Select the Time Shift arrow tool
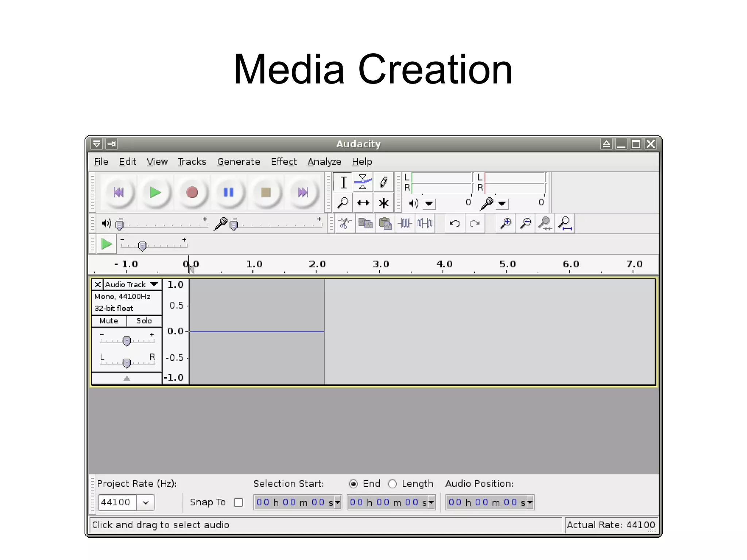This screenshot has height=560, width=747. tap(363, 203)
